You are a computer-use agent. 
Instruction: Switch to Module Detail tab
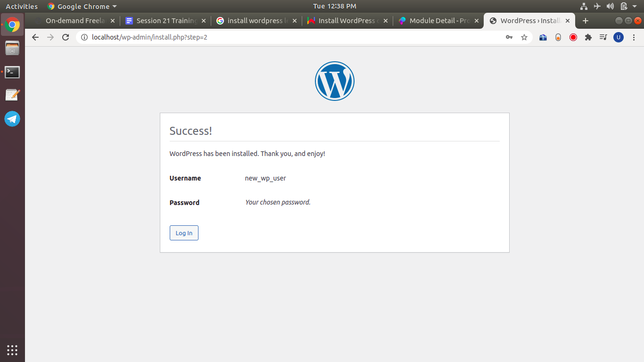pyautogui.click(x=438, y=21)
